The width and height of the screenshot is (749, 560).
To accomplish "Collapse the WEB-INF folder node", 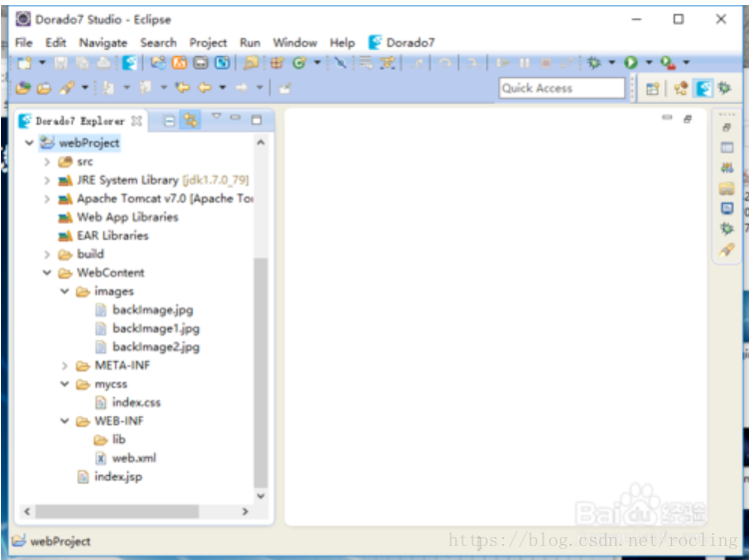I will click(x=65, y=421).
